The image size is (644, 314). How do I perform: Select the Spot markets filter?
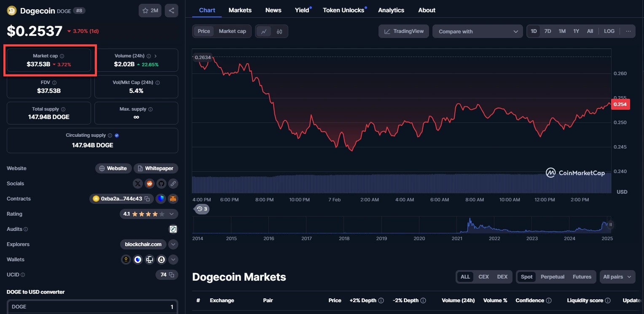(x=527, y=277)
